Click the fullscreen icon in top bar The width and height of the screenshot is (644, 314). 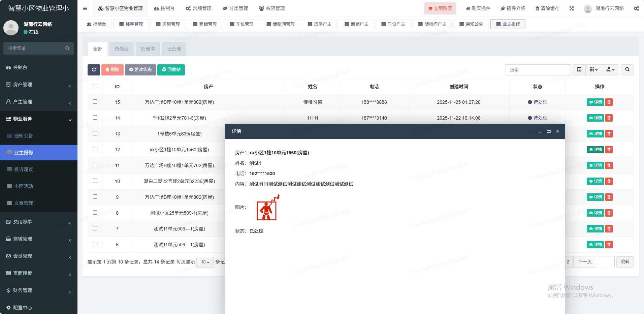point(572,8)
